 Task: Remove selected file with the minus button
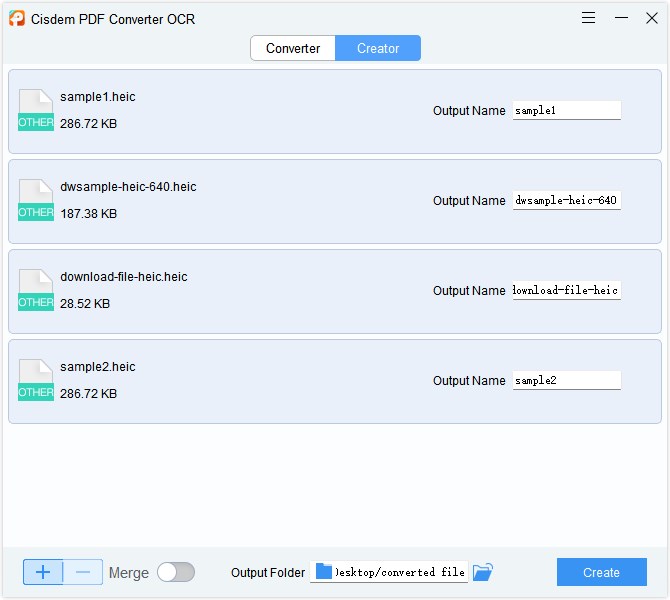[83, 572]
